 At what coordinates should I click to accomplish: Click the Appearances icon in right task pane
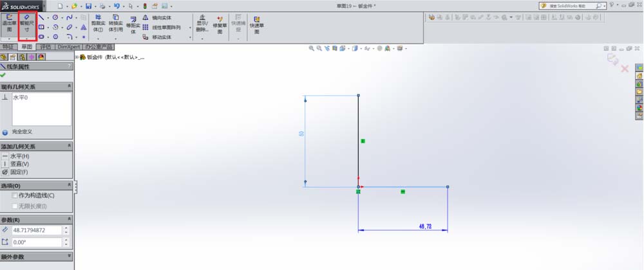(639, 108)
